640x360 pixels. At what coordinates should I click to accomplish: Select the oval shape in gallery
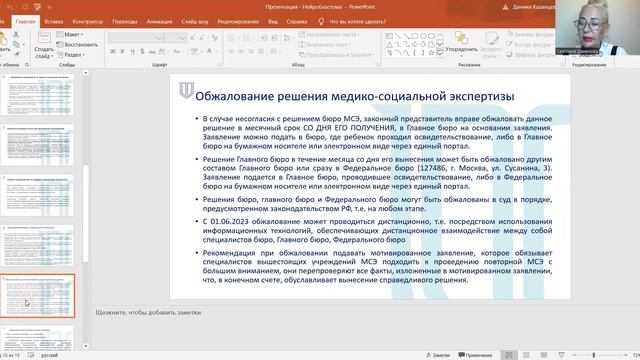click(x=423, y=36)
